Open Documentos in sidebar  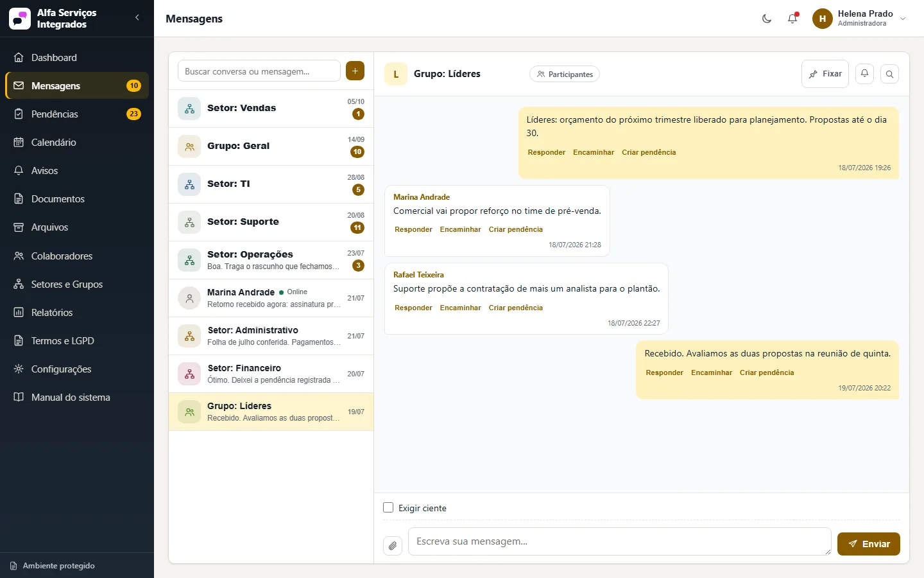click(77, 198)
